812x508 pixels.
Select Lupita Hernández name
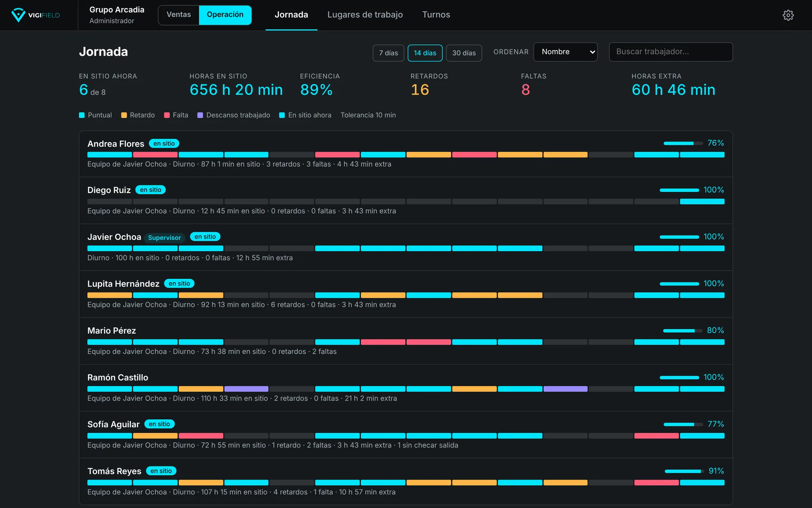(123, 284)
